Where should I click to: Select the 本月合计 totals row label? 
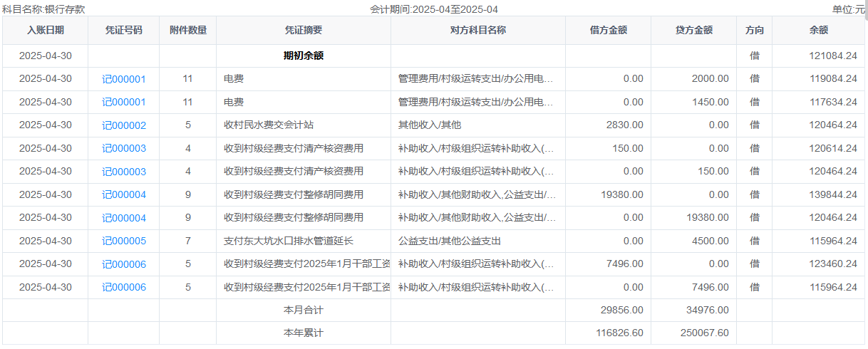[303, 311]
